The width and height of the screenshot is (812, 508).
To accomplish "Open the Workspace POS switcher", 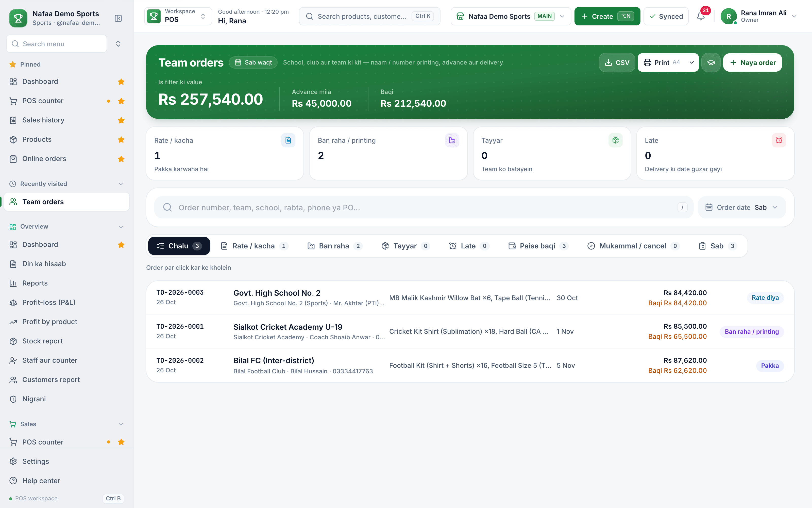I will [178, 16].
